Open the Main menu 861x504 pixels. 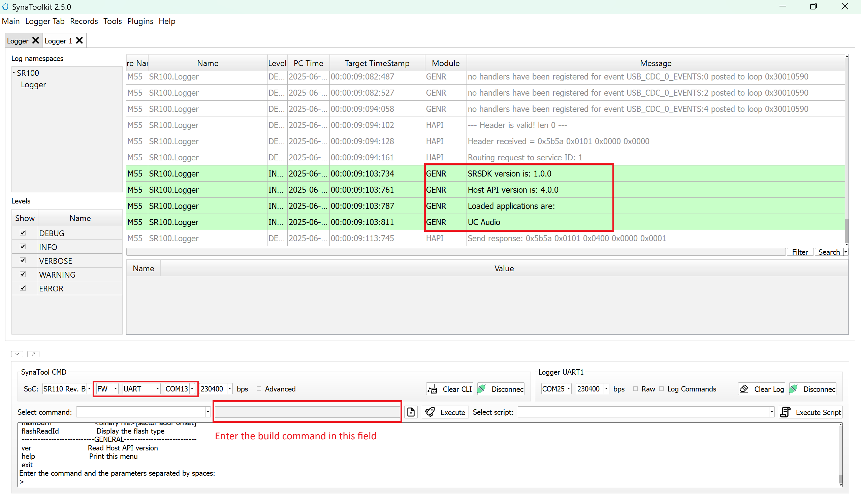[x=11, y=21]
